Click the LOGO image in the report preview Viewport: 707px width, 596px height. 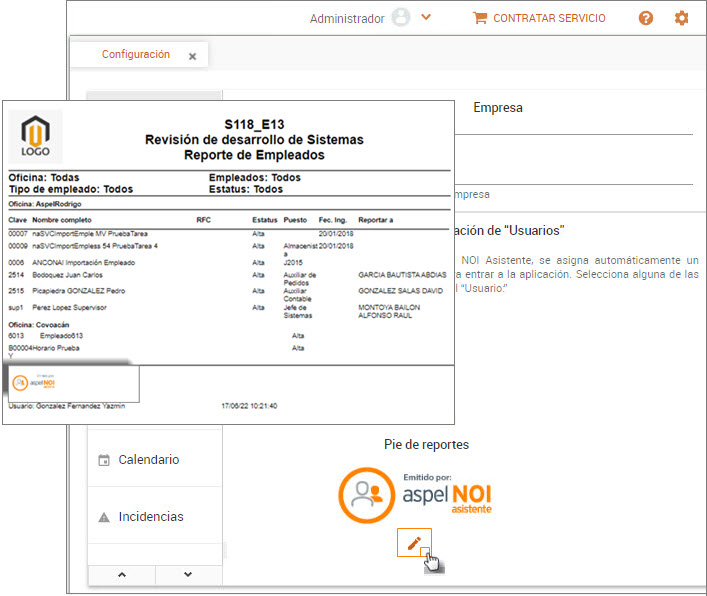[x=35, y=137]
